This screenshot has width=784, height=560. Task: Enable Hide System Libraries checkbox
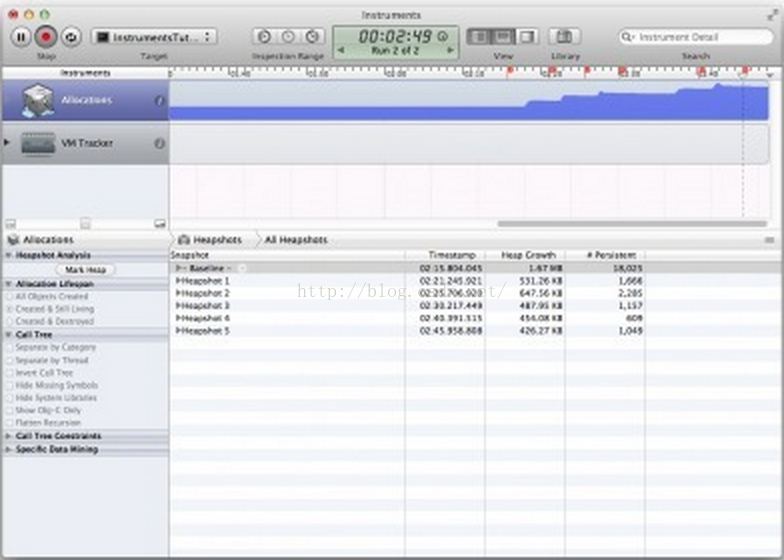tap(10, 398)
